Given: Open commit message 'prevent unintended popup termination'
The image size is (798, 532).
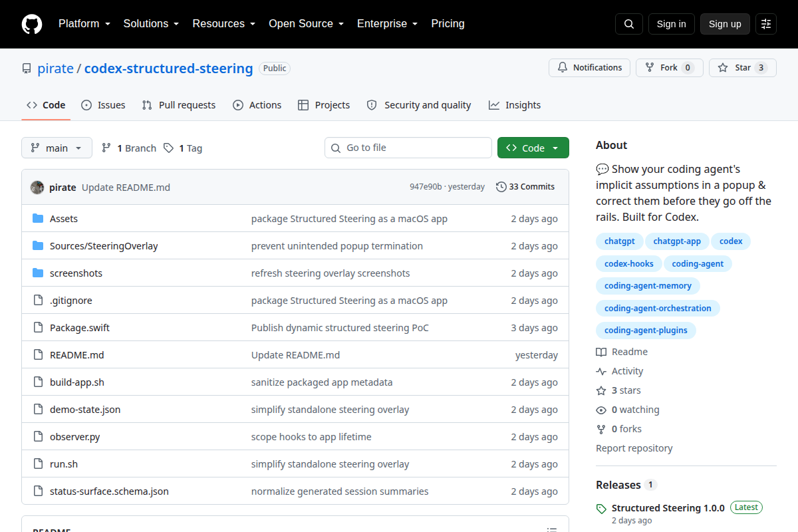Looking at the screenshot, I should pyautogui.click(x=337, y=246).
